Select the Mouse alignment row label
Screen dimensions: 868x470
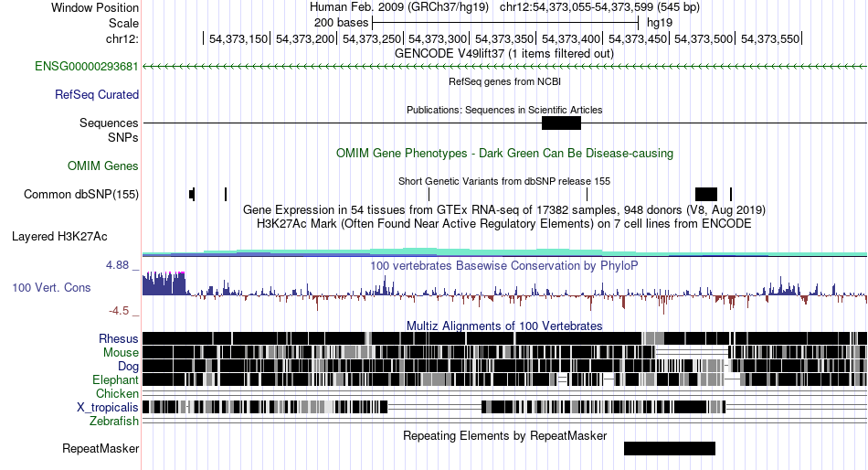pos(121,353)
